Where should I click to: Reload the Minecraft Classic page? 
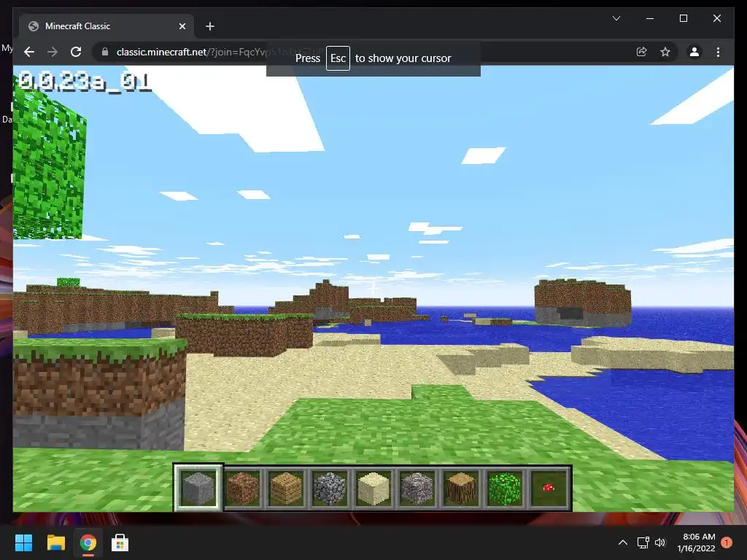point(76,52)
